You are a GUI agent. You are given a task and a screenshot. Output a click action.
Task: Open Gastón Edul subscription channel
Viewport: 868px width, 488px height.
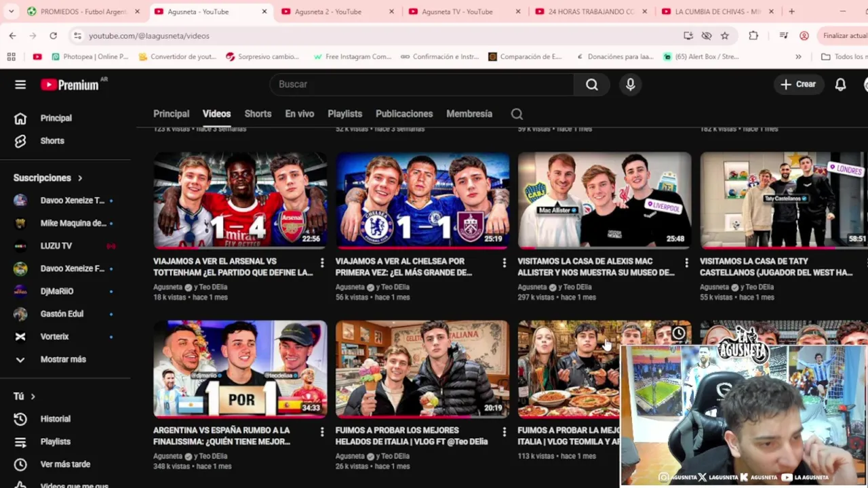coord(65,314)
